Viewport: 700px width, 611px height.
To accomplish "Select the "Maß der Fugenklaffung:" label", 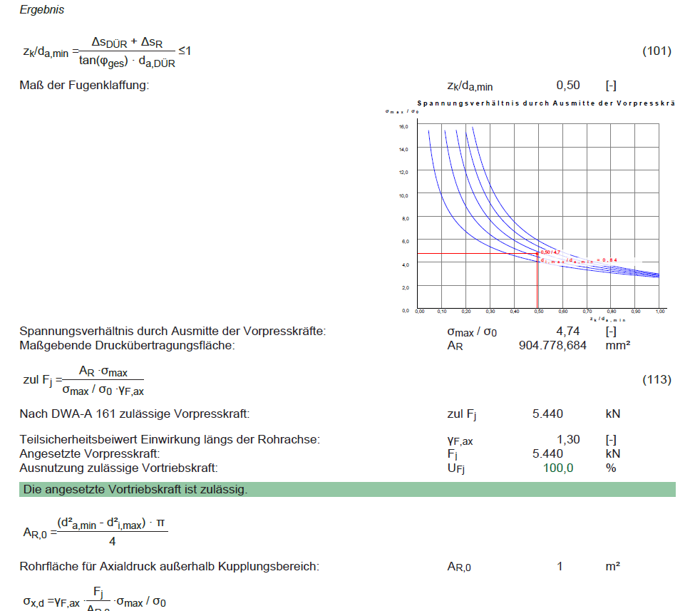I will pyautogui.click(x=84, y=86).
